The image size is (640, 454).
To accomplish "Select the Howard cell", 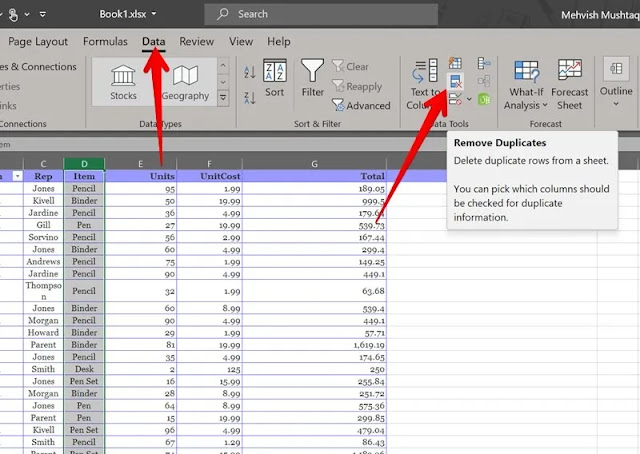I will point(43,333).
